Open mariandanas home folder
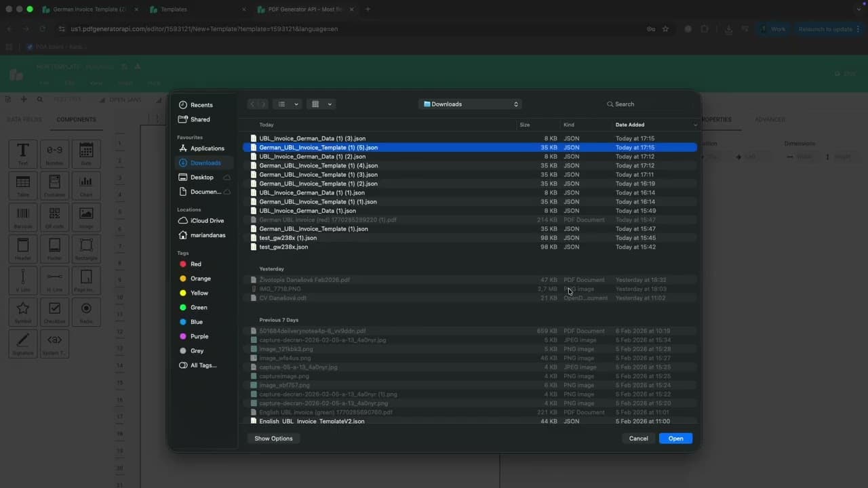The image size is (868, 488). pos(208,235)
